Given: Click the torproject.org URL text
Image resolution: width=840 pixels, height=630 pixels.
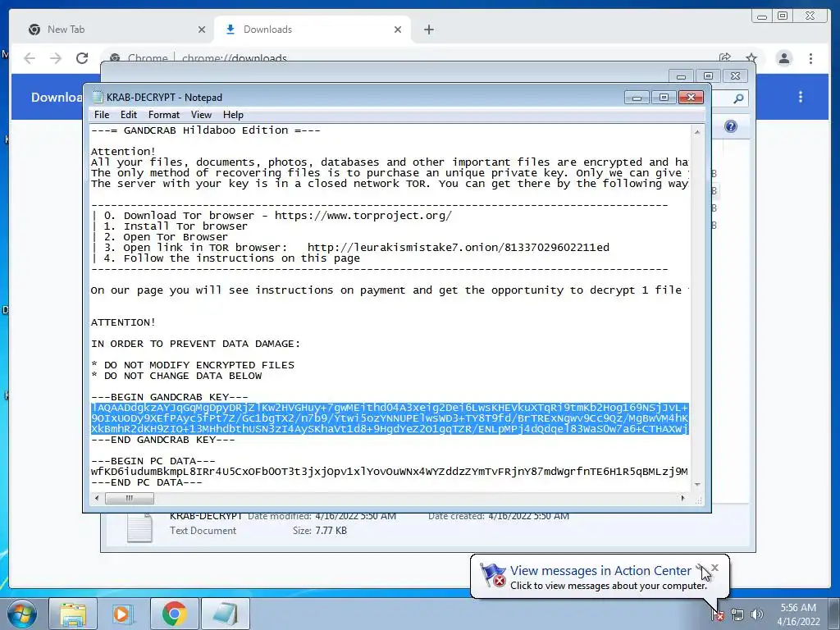Looking at the screenshot, I should coord(363,216).
